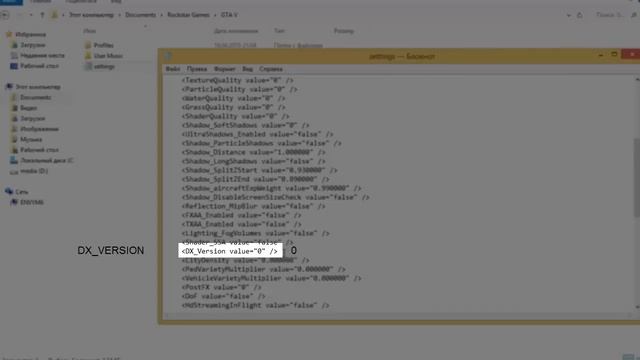Screen dimensions: 640x360
Task: Open the address bar history dropdown
Action: [569, 16]
